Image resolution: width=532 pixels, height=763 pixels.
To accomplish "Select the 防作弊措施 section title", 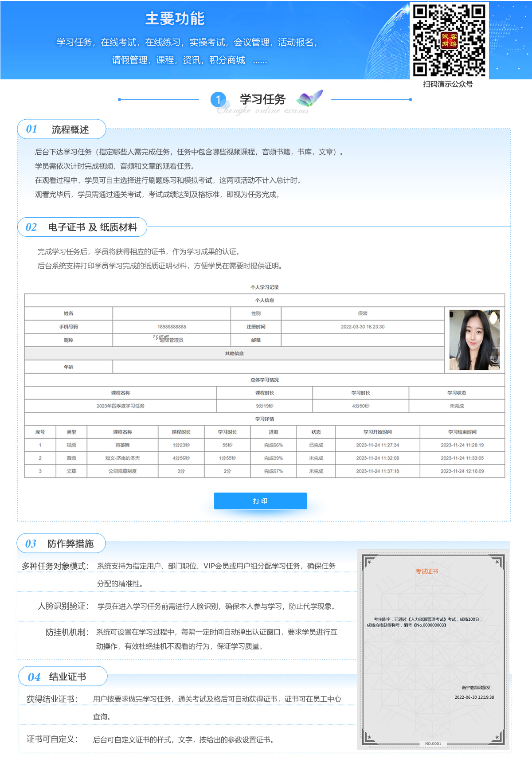I will click(70, 544).
